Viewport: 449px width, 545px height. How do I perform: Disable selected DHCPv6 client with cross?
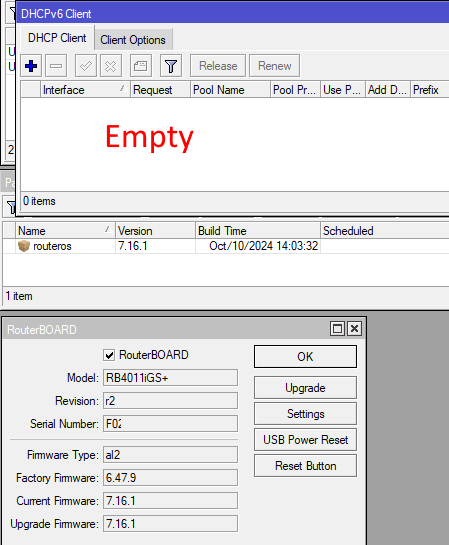pyautogui.click(x=111, y=66)
